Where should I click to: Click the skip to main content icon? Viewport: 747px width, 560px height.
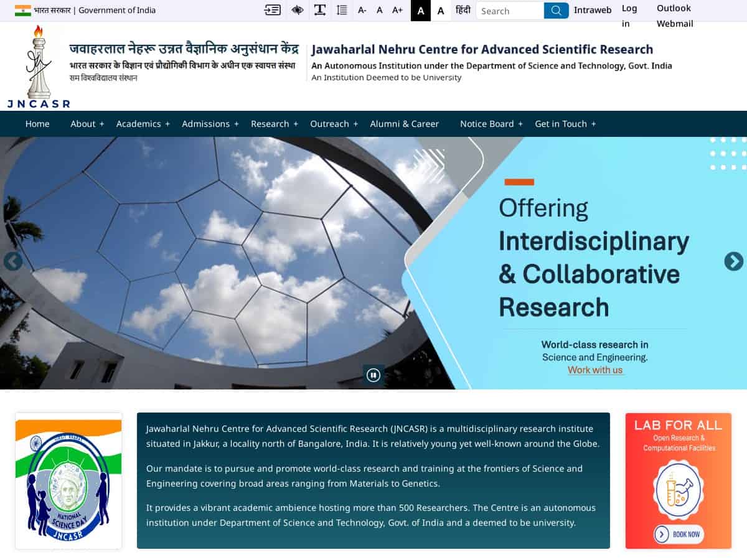click(x=272, y=10)
